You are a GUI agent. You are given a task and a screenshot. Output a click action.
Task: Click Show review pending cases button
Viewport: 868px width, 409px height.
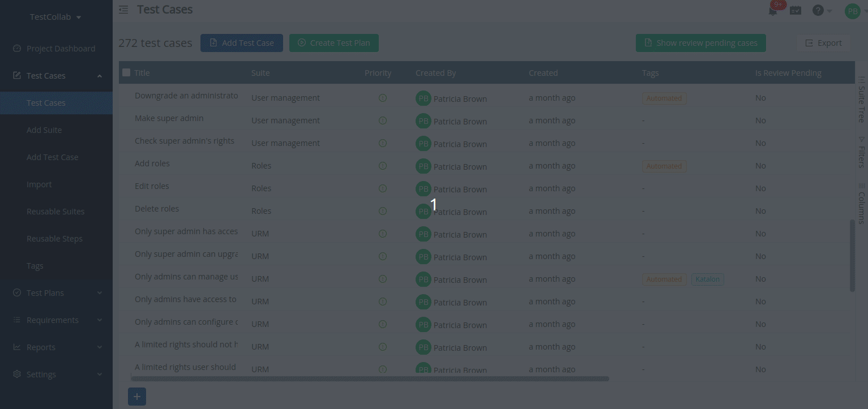(x=701, y=43)
